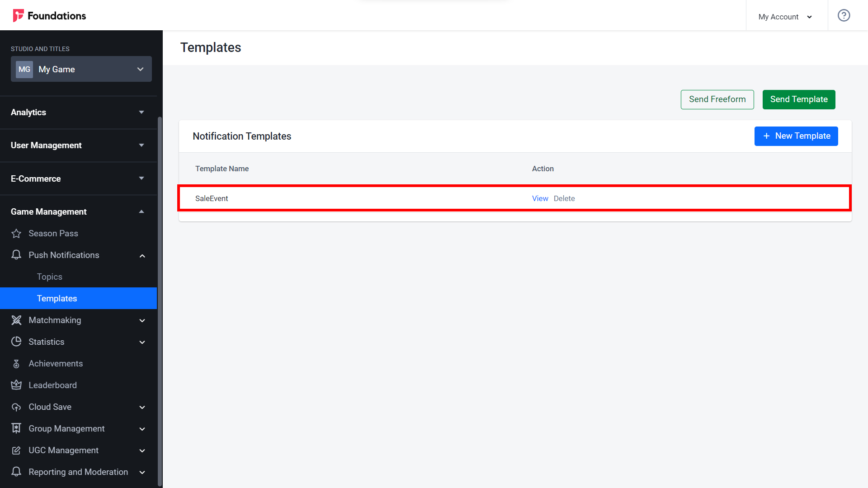Click the SaleEvent template row
This screenshot has width=868, height=488.
515,198
